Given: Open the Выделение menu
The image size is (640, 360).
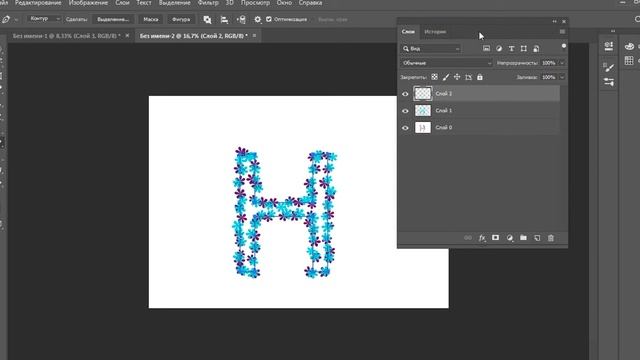Looking at the screenshot, I should (174, 3).
